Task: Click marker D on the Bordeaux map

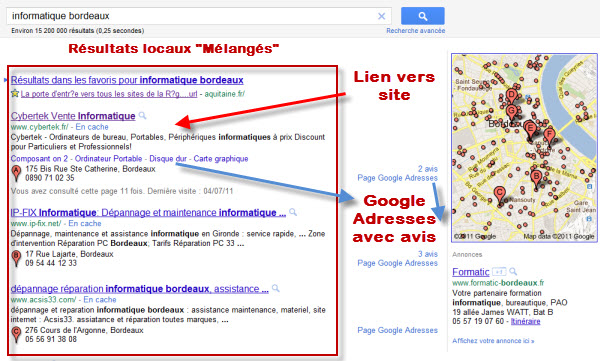Action: (x=511, y=96)
